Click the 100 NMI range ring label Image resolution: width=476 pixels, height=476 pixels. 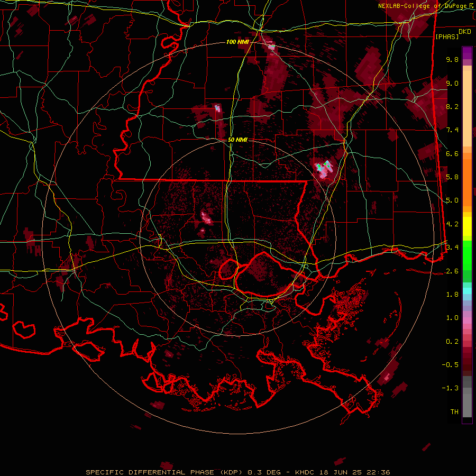[x=237, y=42]
